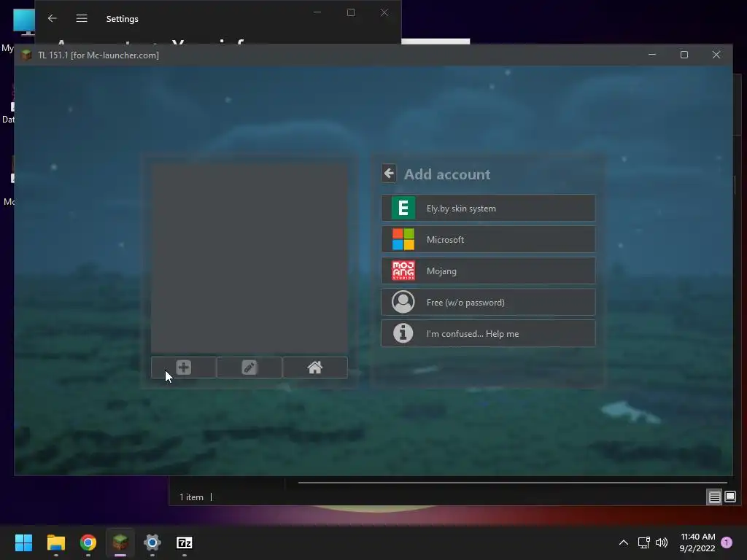The height and width of the screenshot is (560, 747).
Task: Click the Settings gear taskbar icon
Action: click(152, 542)
